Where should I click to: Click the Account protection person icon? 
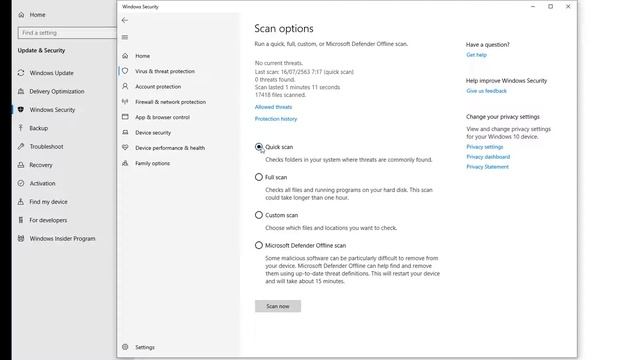[x=125, y=87]
